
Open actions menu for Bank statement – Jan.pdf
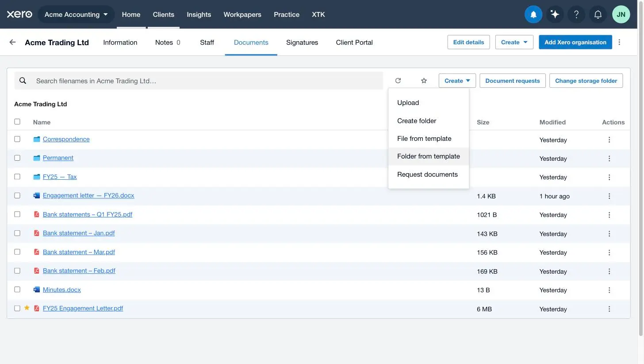609,234
